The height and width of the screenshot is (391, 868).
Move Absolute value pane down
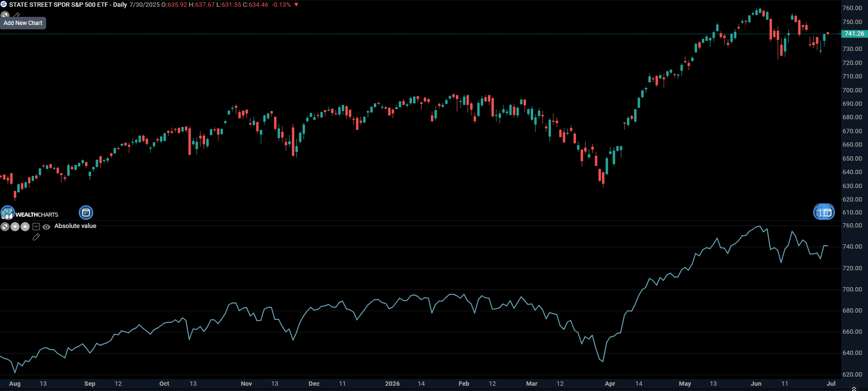pos(15,227)
